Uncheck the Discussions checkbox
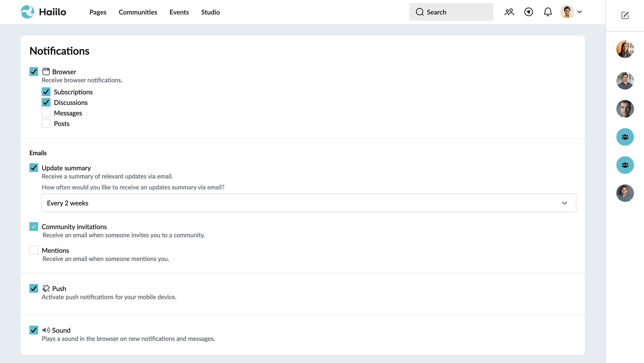The image size is (644, 363). (x=46, y=102)
